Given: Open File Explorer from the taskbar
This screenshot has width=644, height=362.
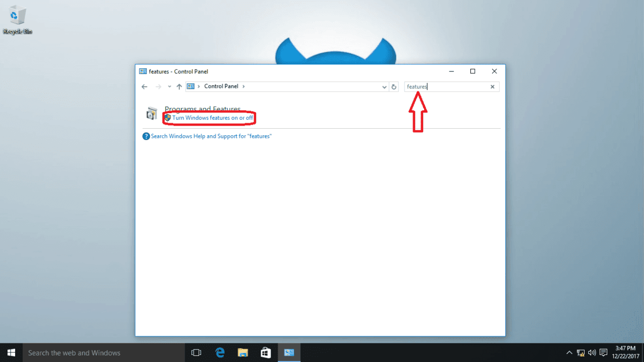Looking at the screenshot, I should 243,352.
